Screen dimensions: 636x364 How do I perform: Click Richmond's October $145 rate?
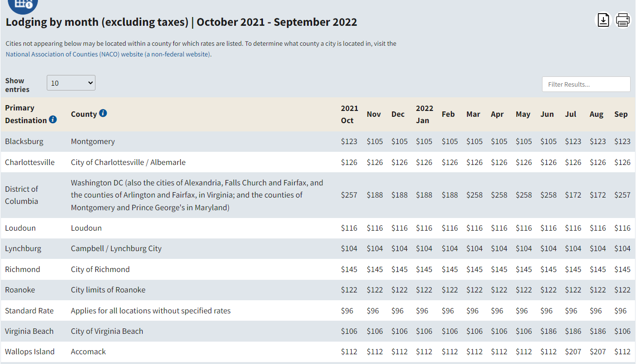click(x=349, y=269)
